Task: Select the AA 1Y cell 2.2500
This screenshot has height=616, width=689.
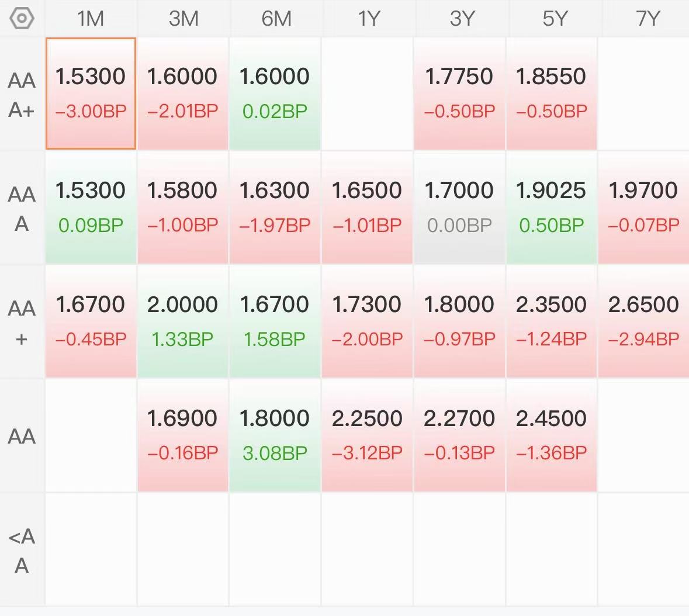Action: pos(368,435)
